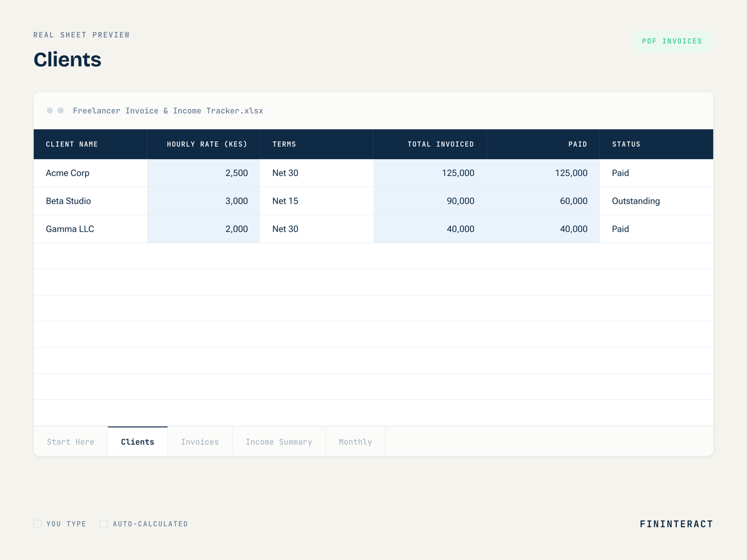
Task: Select Beta Studio total invoiced 90,000
Action: pyautogui.click(x=430, y=201)
